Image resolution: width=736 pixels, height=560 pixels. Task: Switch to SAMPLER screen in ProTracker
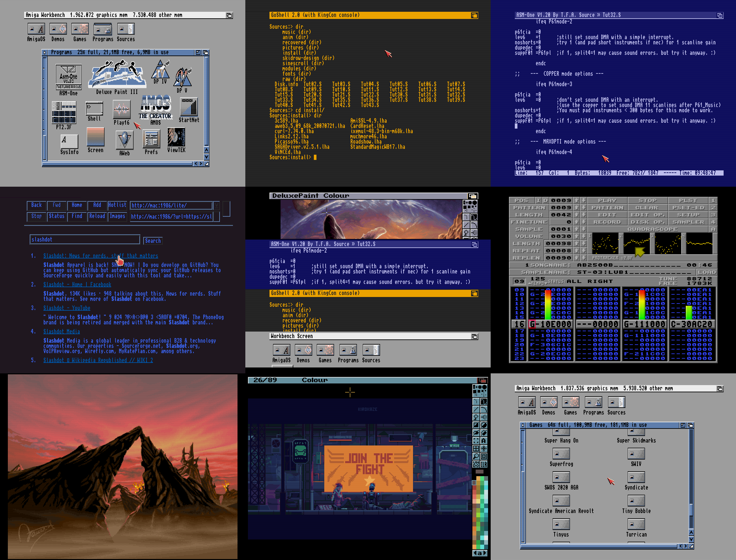tap(688, 222)
